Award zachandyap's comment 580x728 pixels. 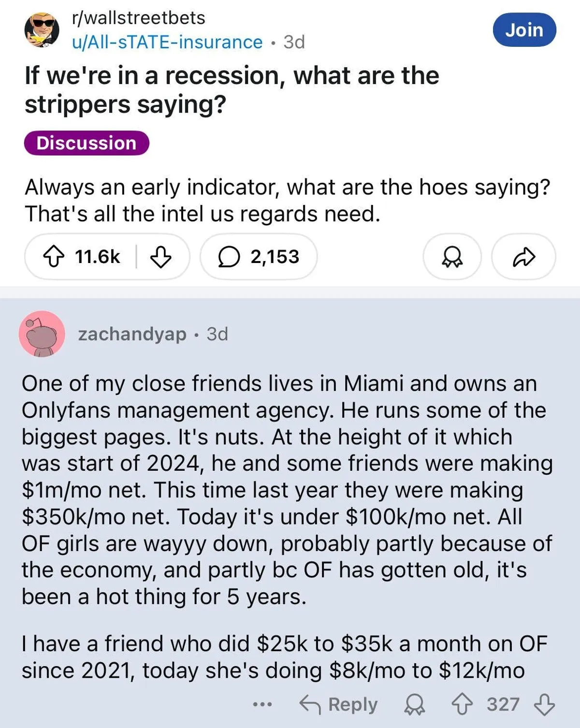(415, 705)
